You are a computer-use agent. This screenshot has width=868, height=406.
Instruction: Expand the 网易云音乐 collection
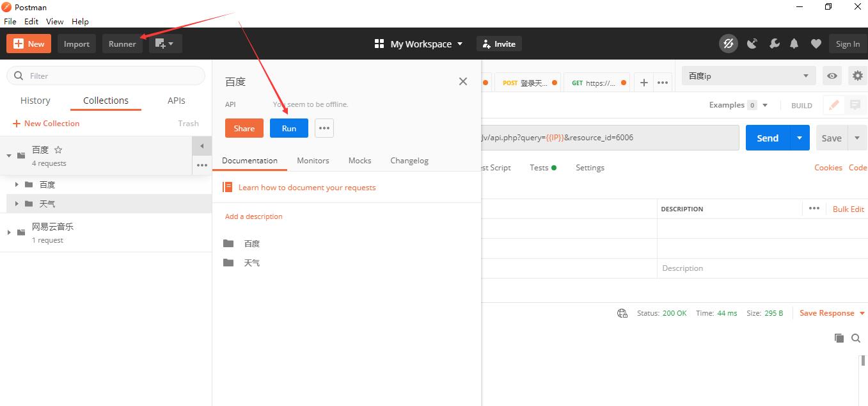pyautogui.click(x=9, y=232)
